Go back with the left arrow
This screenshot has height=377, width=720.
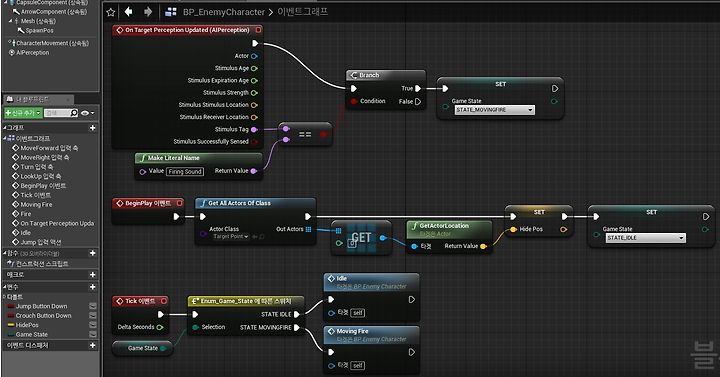tap(129, 12)
